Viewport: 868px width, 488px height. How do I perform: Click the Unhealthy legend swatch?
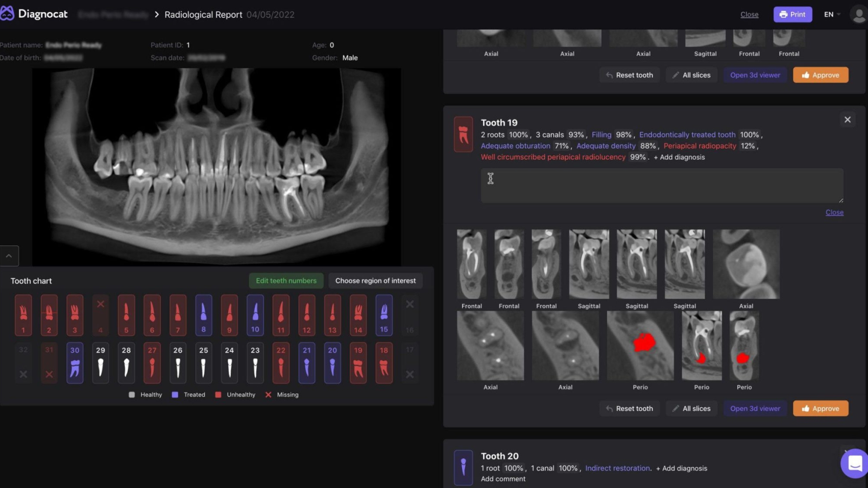tap(218, 395)
